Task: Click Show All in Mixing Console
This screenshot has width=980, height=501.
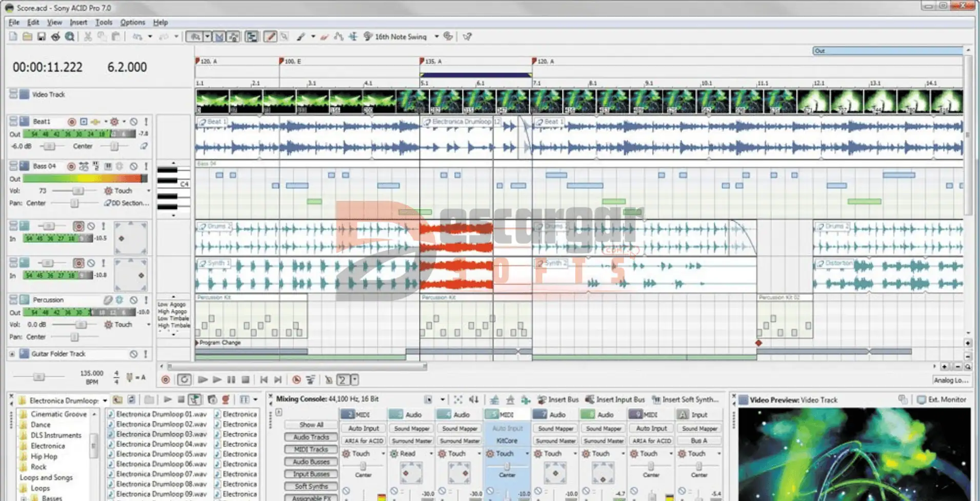Action: click(x=311, y=425)
